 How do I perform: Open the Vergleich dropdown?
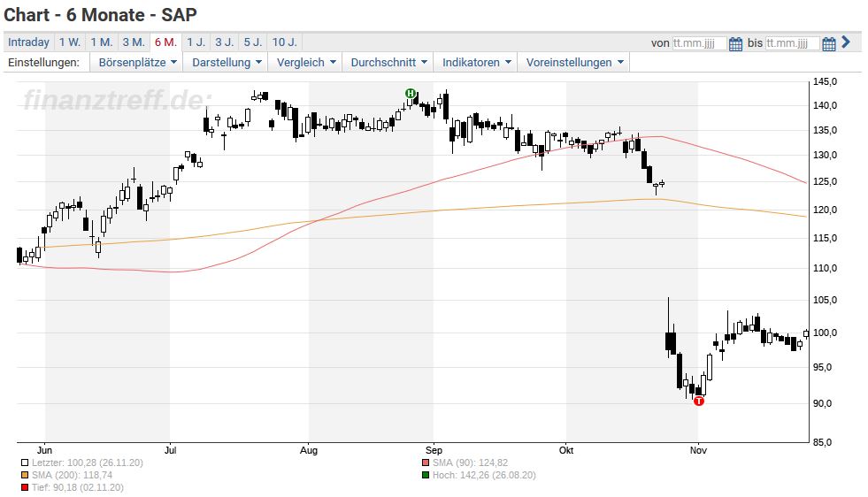pos(305,63)
